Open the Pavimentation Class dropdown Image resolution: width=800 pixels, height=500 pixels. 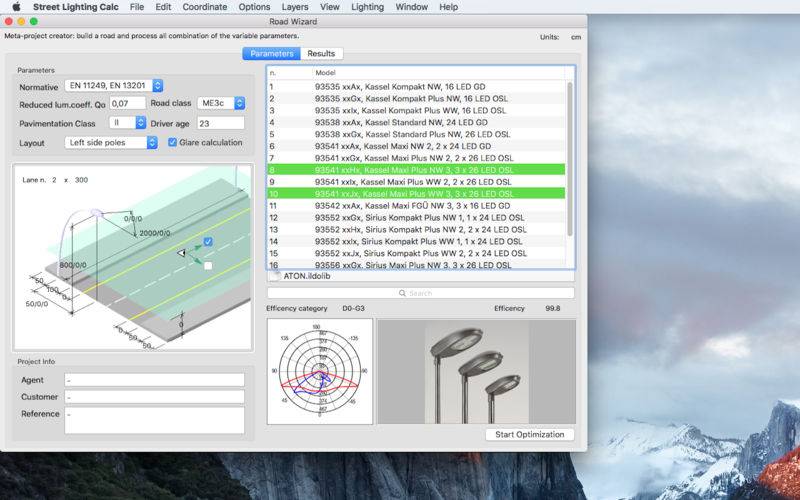[x=128, y=122]
